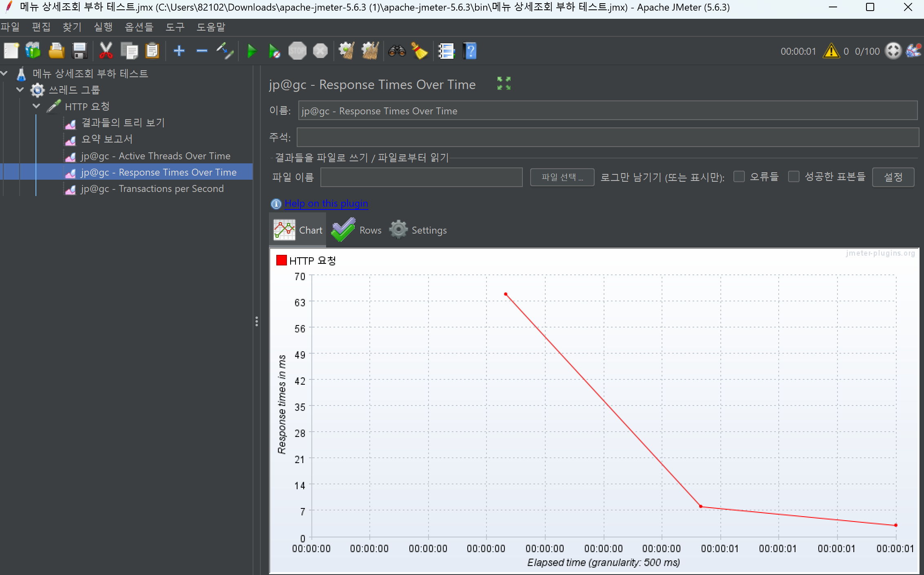Click the green Start test button
Viewport: 924px width, 575px height.
pos(252,51)
